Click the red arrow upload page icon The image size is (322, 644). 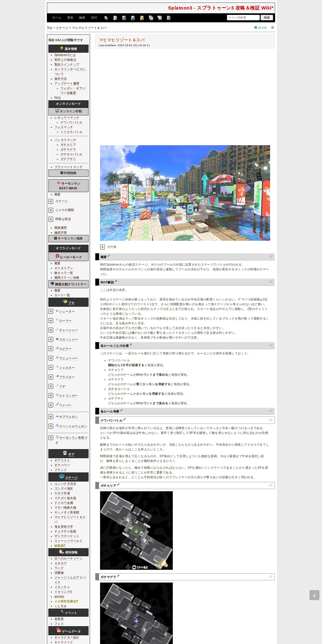pos(124,18)
